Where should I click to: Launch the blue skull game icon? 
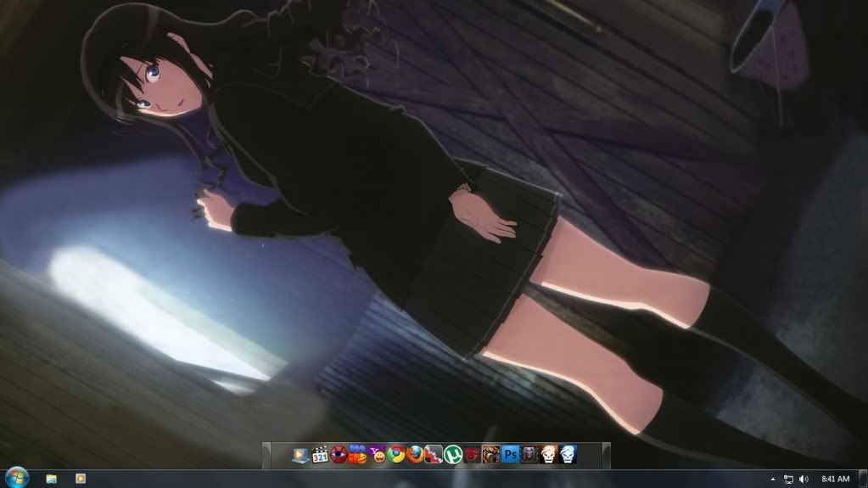click(568, 455)
